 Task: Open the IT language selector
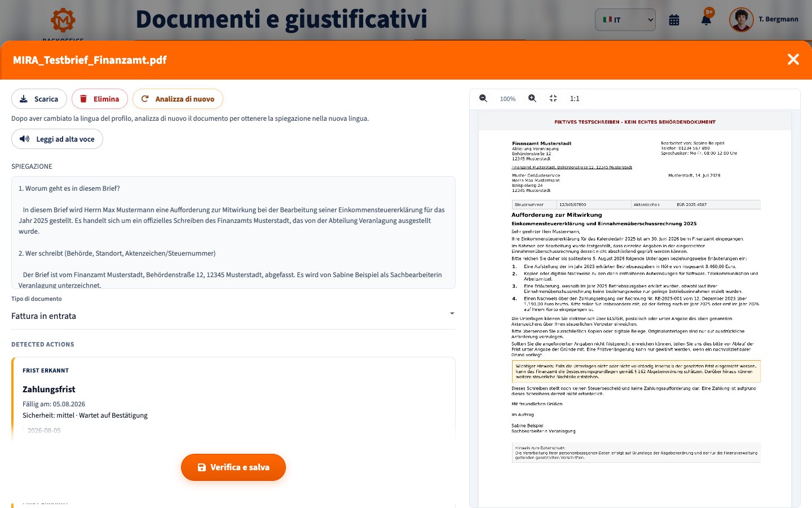pos(625,20)
